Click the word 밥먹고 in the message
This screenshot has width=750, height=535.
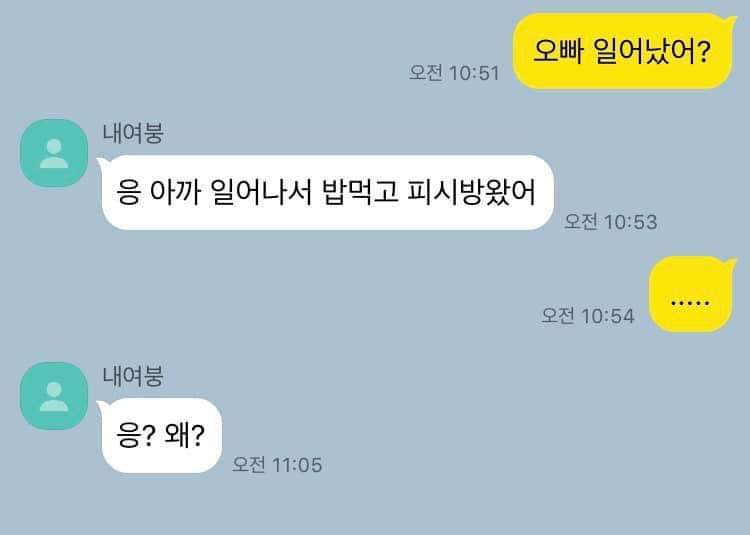point(361,192)
